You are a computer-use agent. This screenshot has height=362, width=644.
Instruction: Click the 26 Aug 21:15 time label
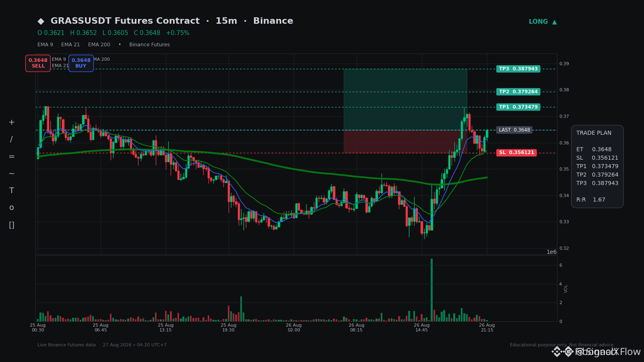click(x=487, y=327)
